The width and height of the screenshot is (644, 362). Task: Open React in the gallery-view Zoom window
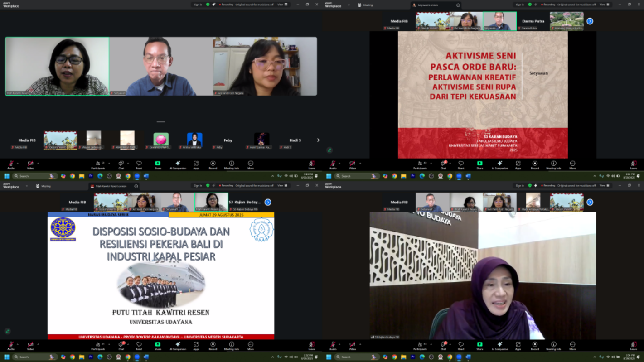click(x=139, y=165)
